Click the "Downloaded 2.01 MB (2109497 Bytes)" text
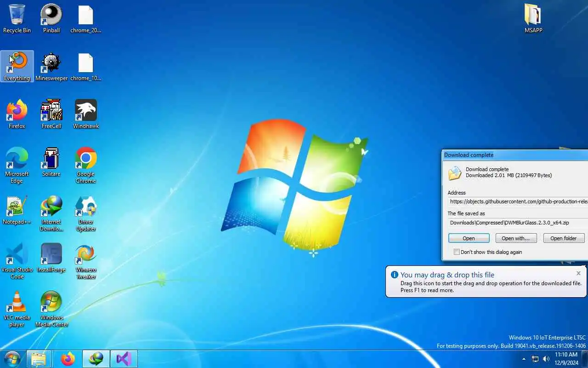588x368 pixels. pyautogui.click(x=509, y=175)
